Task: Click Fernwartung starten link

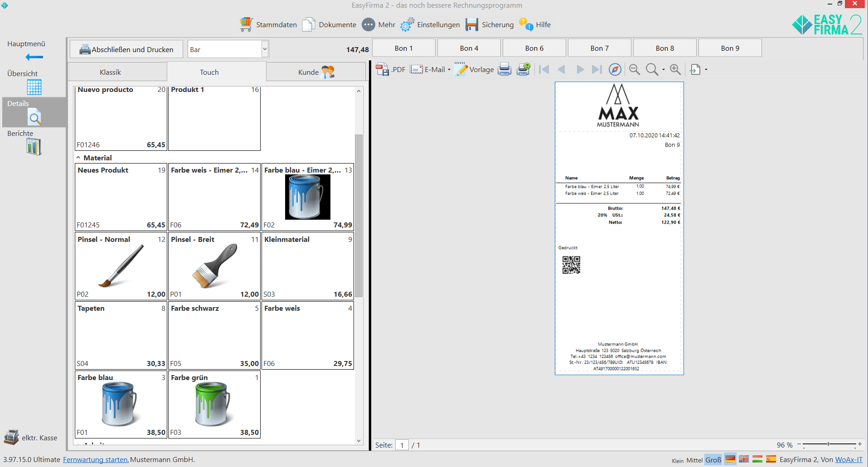Action: (96, 459)
